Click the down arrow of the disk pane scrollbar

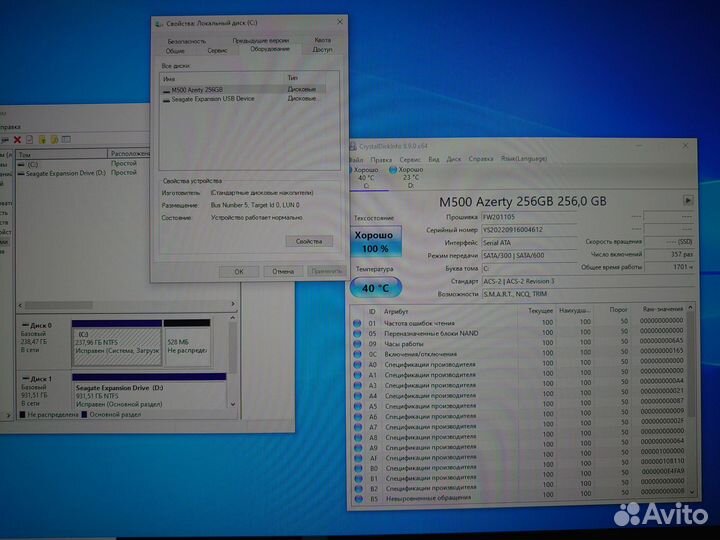coord(233,405)
